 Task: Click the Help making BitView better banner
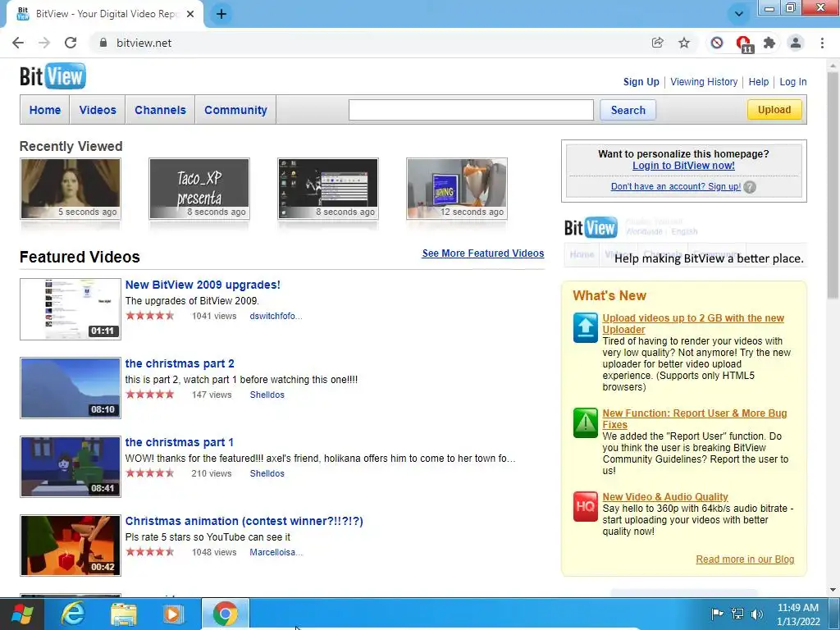tap(684, 241)
